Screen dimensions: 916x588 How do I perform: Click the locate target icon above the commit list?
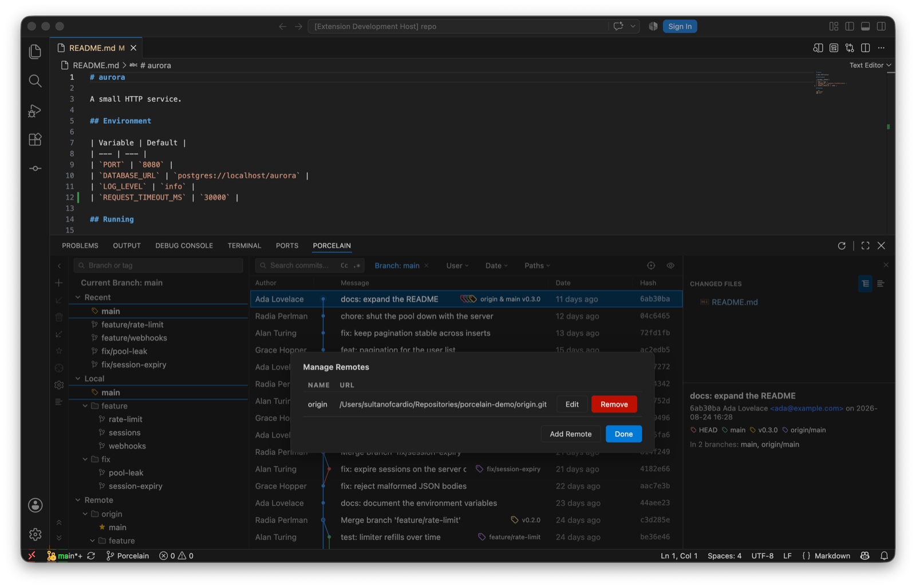point(651,266)
